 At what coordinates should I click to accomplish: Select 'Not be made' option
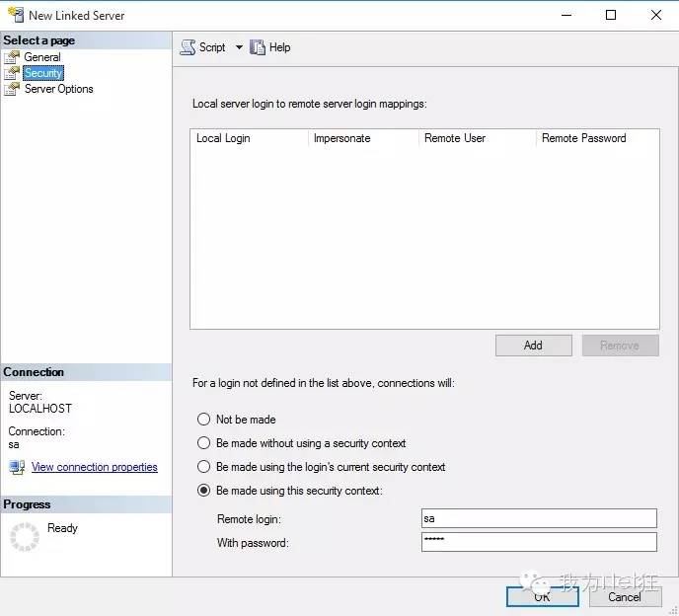click(x=203, y=420)
